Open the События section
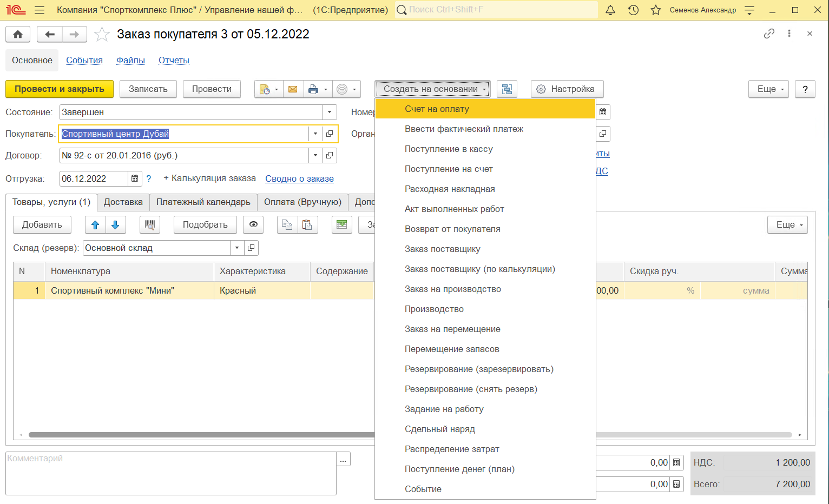The height and width of the screenshot is (504, 829). click(84, 60)
